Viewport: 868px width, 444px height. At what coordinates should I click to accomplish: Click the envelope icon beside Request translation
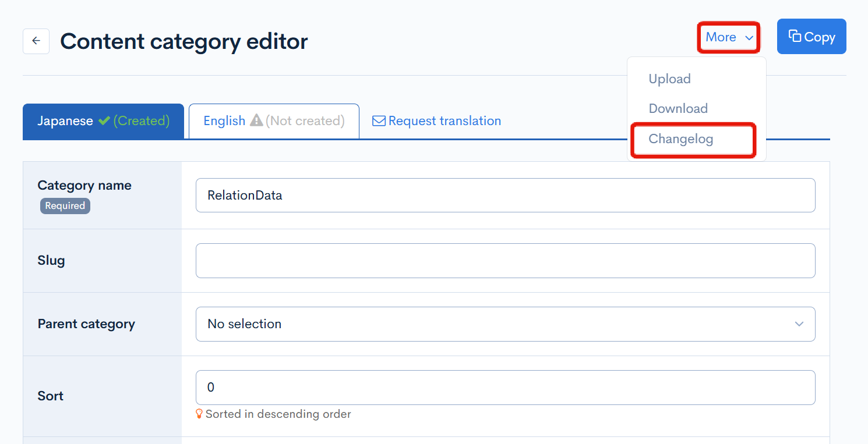(x=379, y=121)
